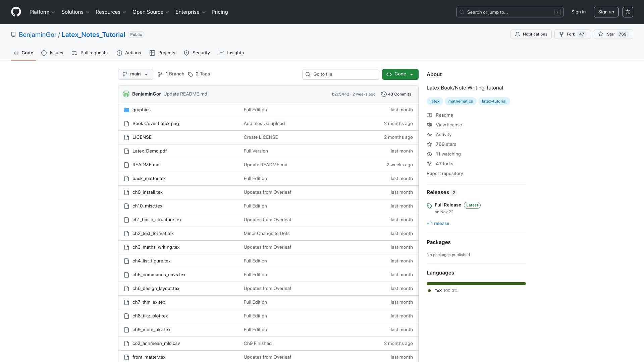Viewport: 644px width, 362px height.
Task: Expand the Resources menu
Action: (111, 12)
